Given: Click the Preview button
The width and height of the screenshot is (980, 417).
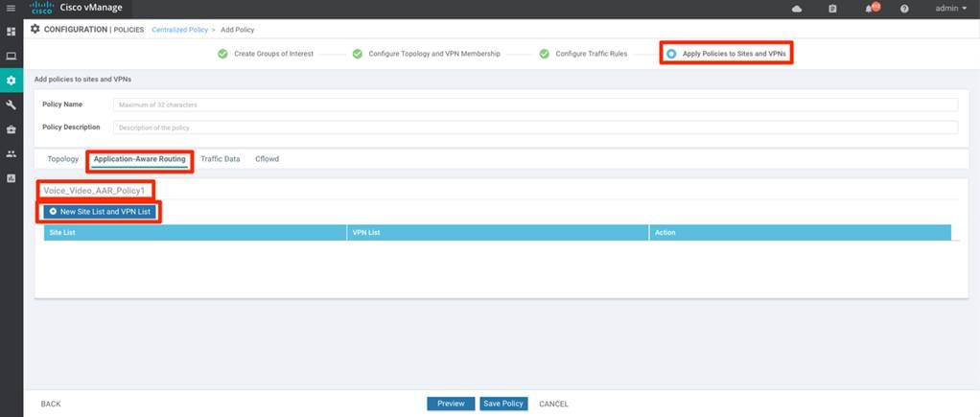Looking at the screenshot, I should tap(451, 404).
